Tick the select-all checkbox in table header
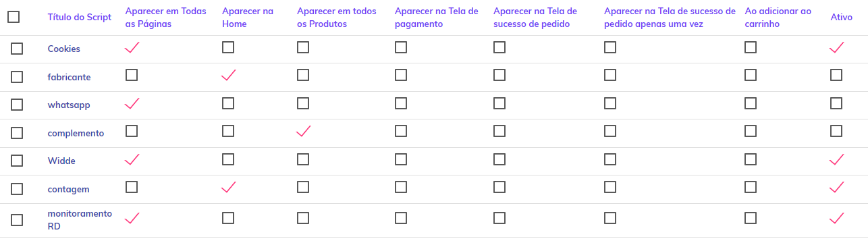 point(13,18)
